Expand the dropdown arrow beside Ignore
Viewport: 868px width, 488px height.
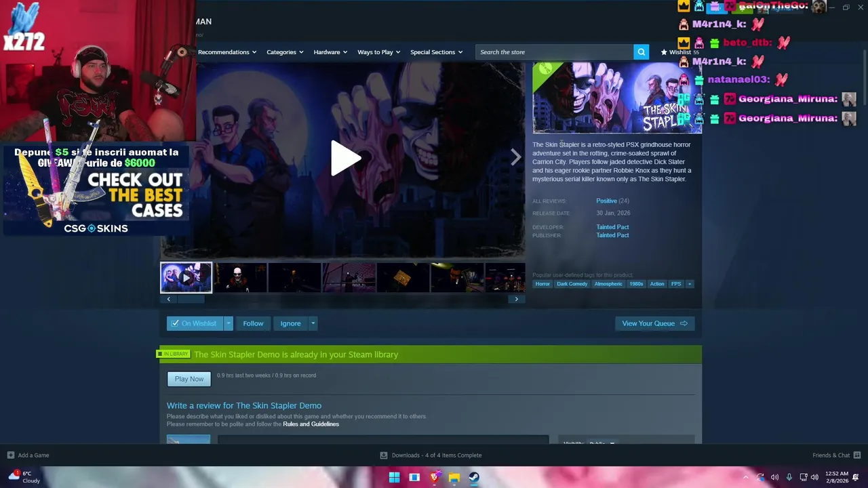(313, 323)
